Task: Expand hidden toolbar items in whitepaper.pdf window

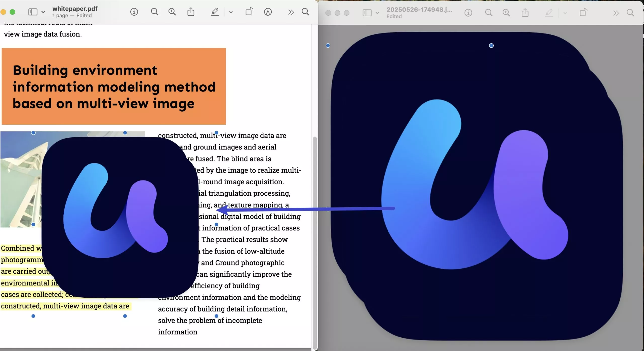Action: click(x=291, y=12)
